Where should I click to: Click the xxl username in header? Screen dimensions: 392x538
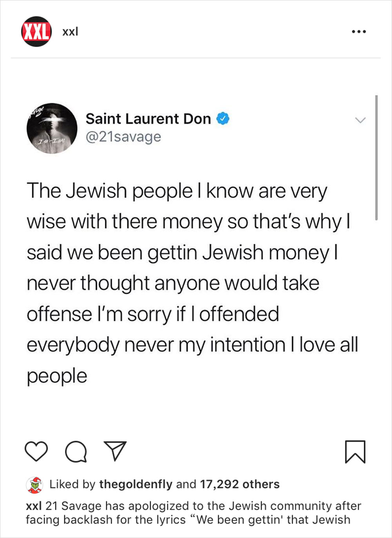(x=70, y=31)
